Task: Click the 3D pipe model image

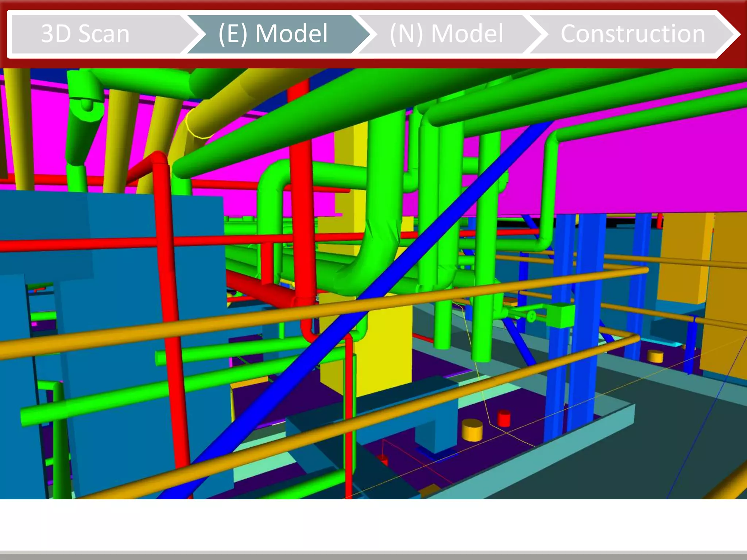Action: pos(373,284)
